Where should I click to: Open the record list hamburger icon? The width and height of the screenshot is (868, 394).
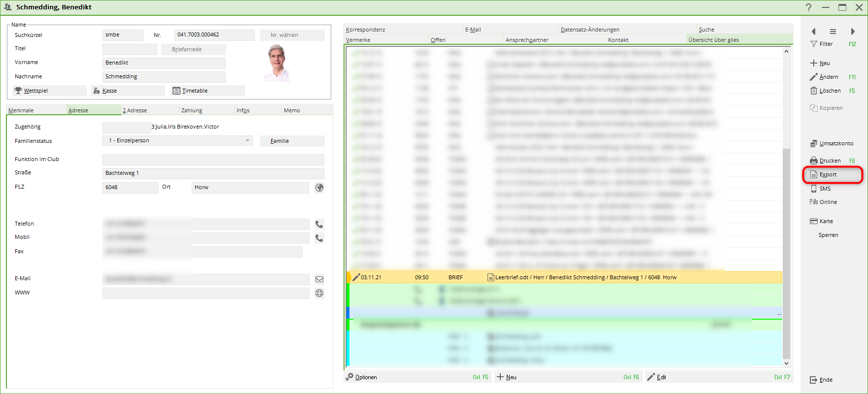833,32
